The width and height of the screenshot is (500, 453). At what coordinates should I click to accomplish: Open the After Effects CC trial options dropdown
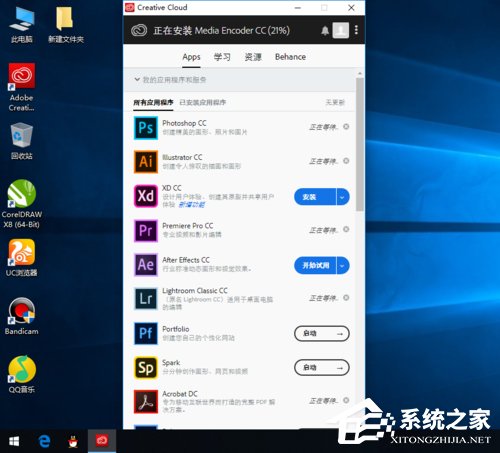click(x=343, y=266)
